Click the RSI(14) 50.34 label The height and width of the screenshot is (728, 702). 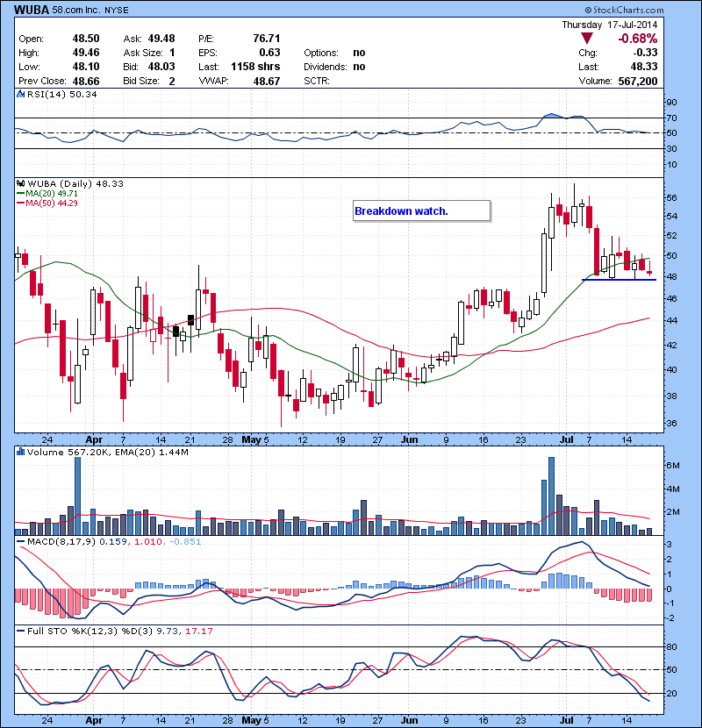[x=62, y=94]
